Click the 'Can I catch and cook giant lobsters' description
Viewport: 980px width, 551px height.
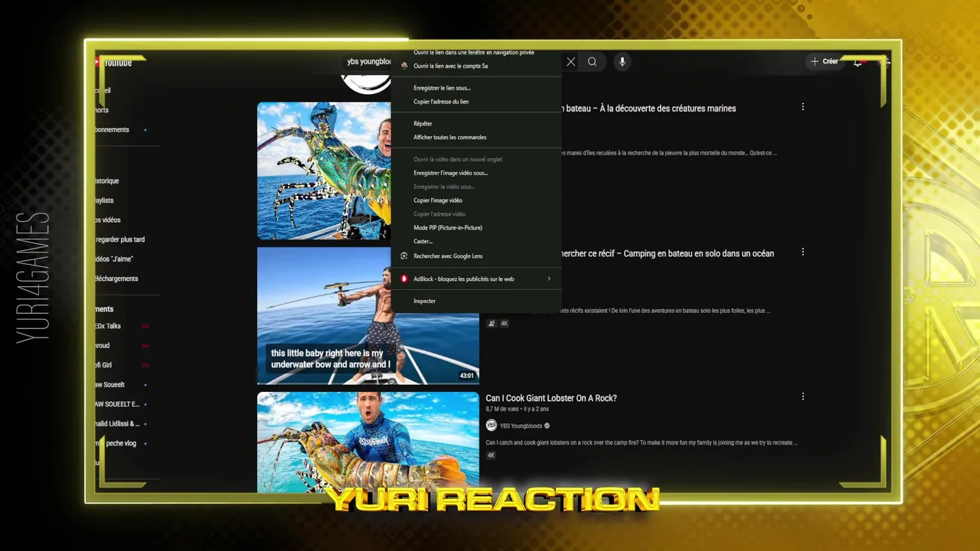click(642, 442)
